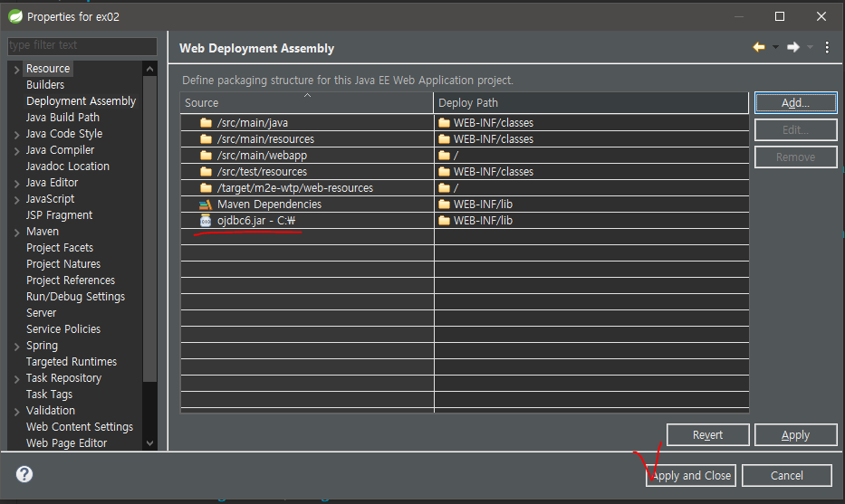845x504 pixels.
Task: Select the /src/main/resources folder icon
Action: coord(206,139)
